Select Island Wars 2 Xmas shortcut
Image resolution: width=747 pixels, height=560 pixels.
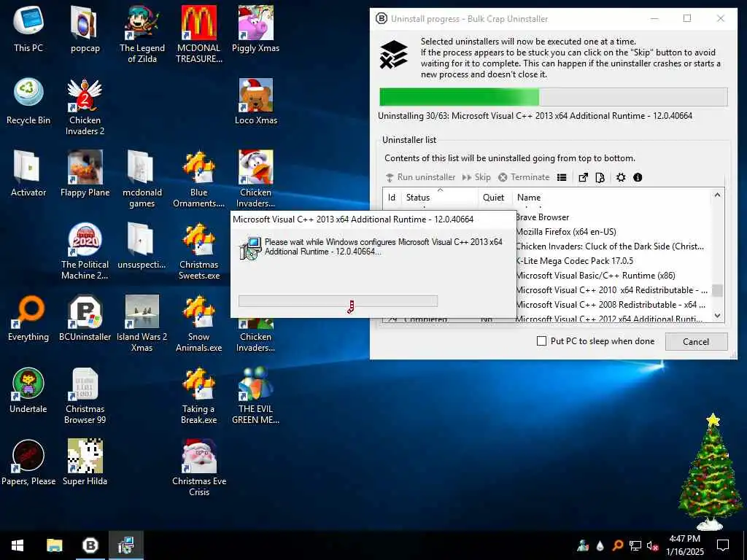[142, 323]
